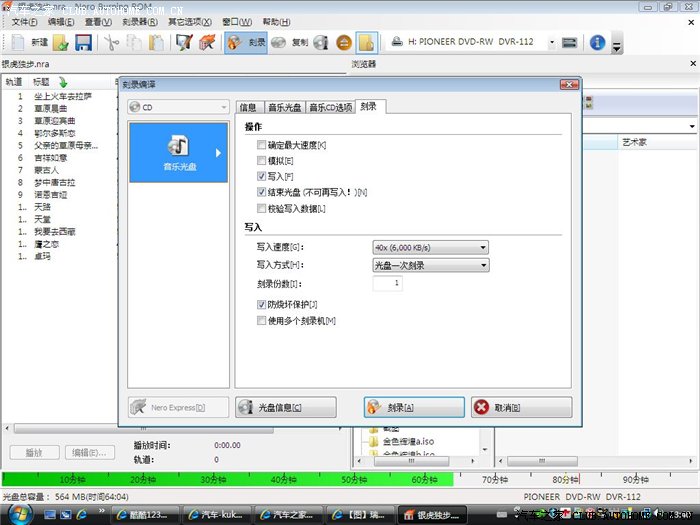The image size is (700, 525).
Task: Toggle the Write (写入) checkbox
Action: pos(262,176)
